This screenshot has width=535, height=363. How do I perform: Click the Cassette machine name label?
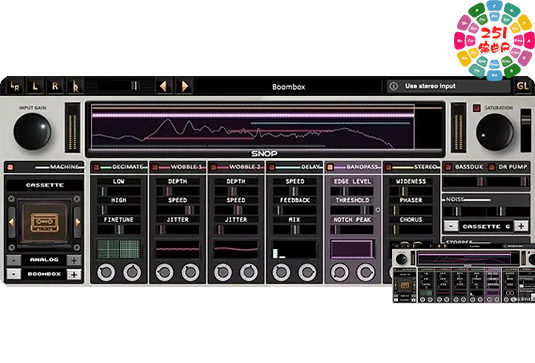(x=45, y=185)
